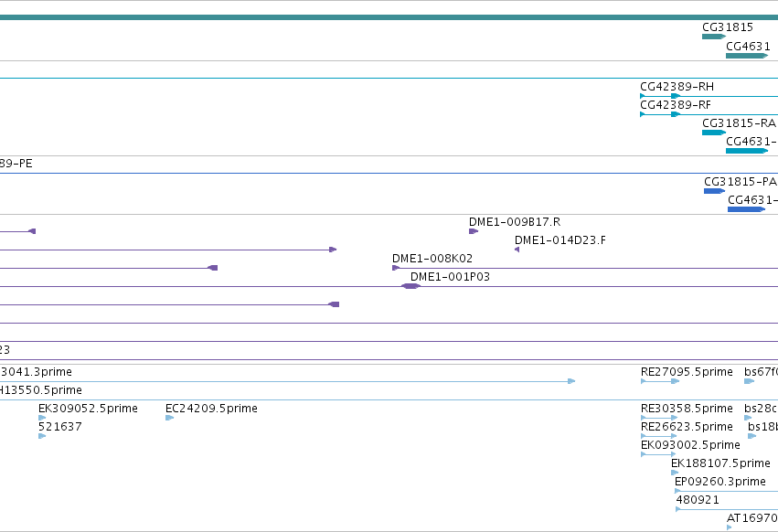Click the light blue EC24209.5prime arrow glyph
Viewport: 778px width, 532px height.
(170, 418)
